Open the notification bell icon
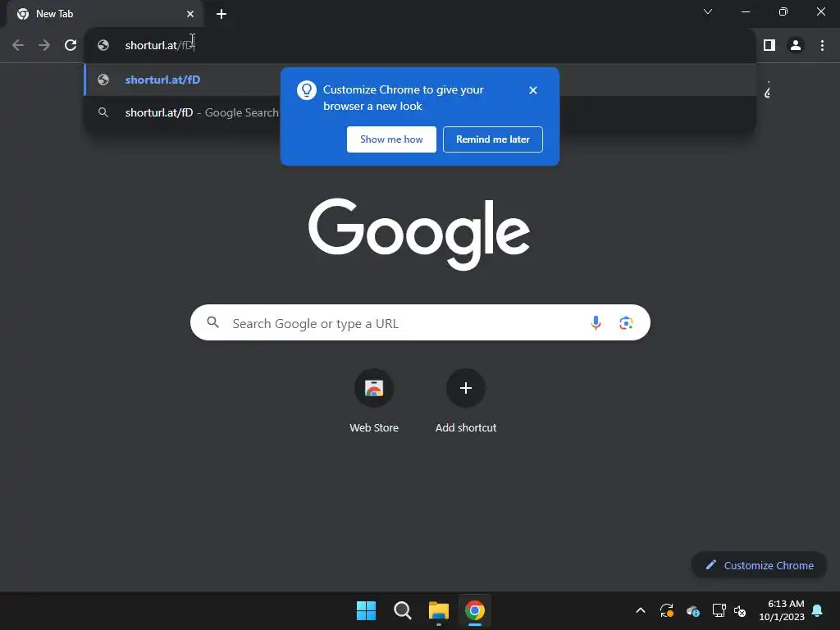This screenshot has height=630, width=840. [818, 610]
